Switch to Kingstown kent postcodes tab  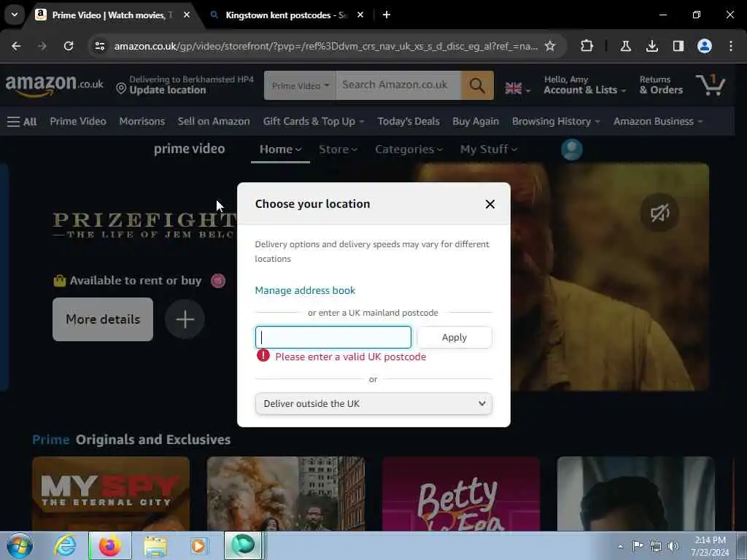(x=286, y=15)
